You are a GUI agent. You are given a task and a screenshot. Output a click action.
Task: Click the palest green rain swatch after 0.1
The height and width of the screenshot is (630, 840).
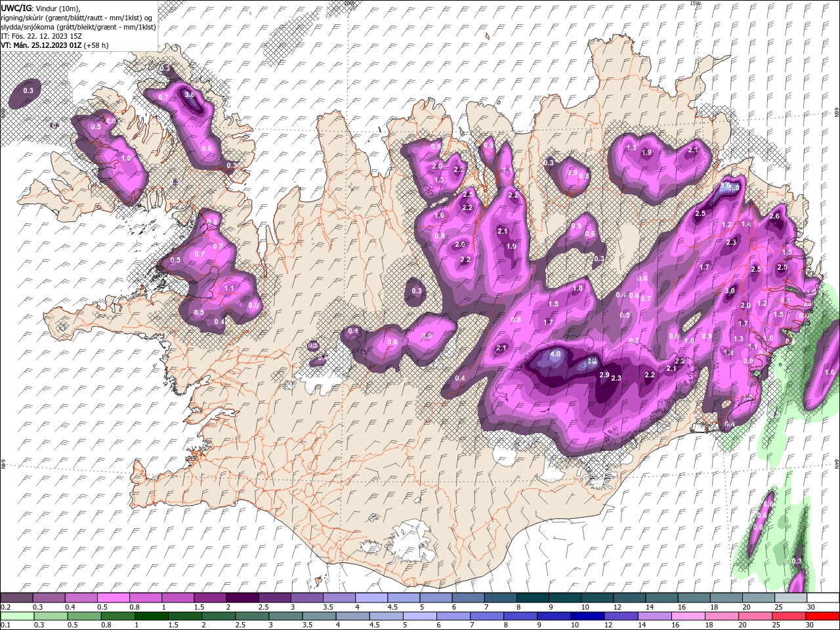(17, 616)
